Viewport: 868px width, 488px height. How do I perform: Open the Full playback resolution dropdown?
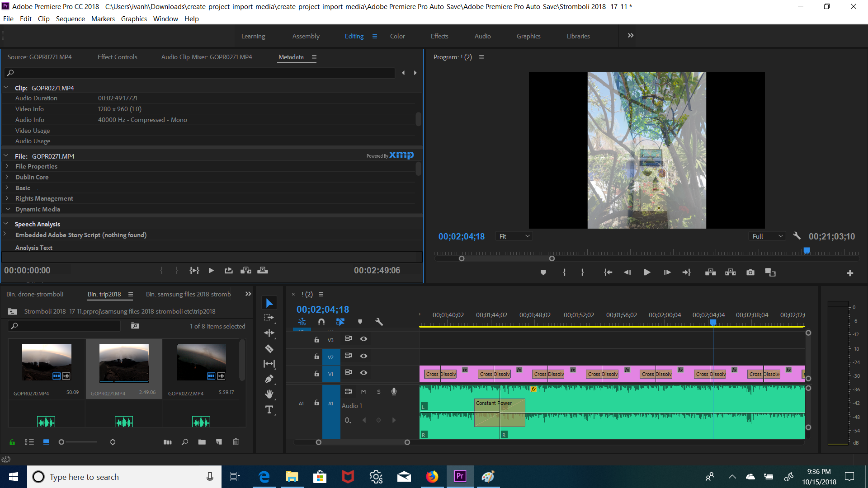[x=767, y=236]
